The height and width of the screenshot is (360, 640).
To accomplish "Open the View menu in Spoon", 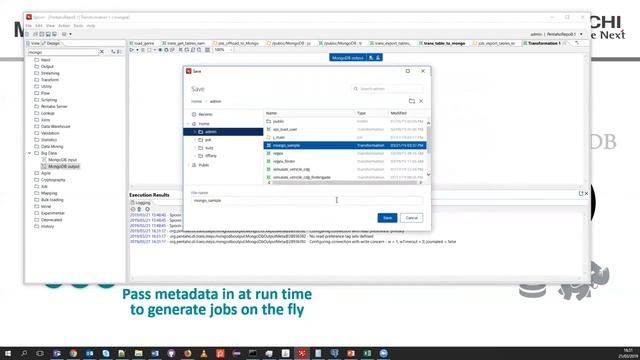I will (50, 26).
